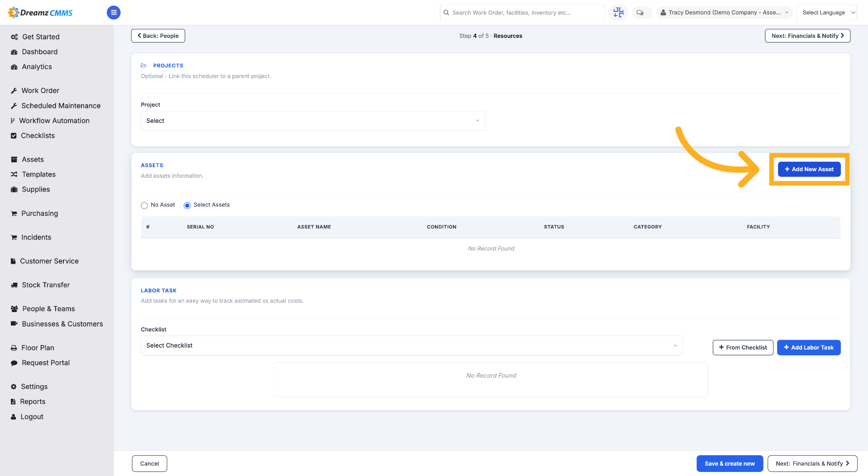Viewport: 868px width, 476px height.
Task: Click the Analytics gauge icon
Action: click(x=14, y=67)
